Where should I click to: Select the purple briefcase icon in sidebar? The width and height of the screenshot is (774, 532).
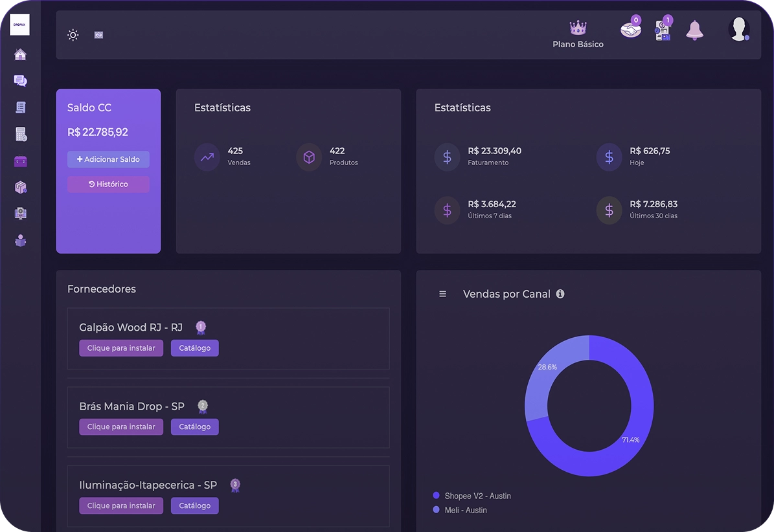pyautogui.click(x=20, y=161)
